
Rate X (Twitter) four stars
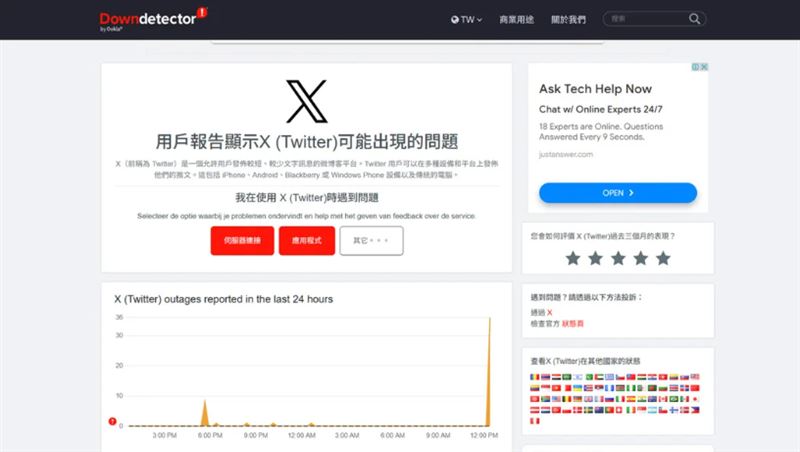[x=641, y=258]
